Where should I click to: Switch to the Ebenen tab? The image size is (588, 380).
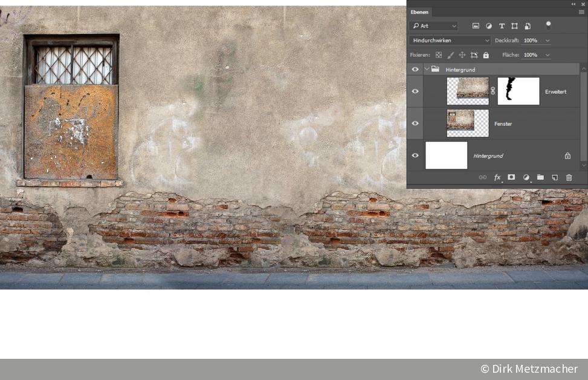click(419, 12)
